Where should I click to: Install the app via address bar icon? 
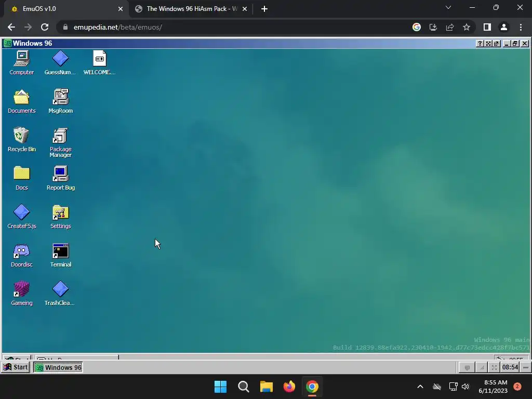pos(433,27)
